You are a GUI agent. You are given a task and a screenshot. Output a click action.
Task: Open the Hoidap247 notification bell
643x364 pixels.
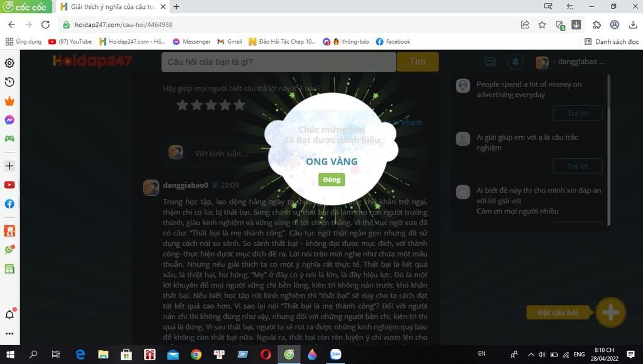[516, 62]
